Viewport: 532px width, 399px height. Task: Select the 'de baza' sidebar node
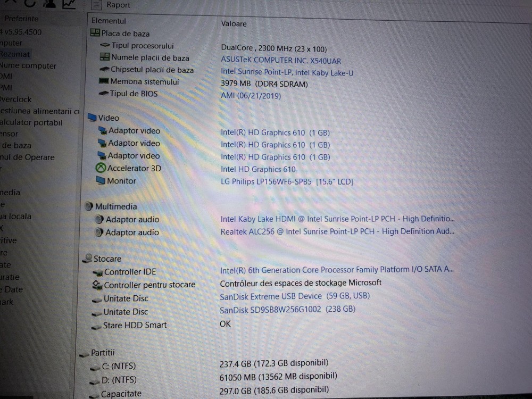tap(15, 145)
